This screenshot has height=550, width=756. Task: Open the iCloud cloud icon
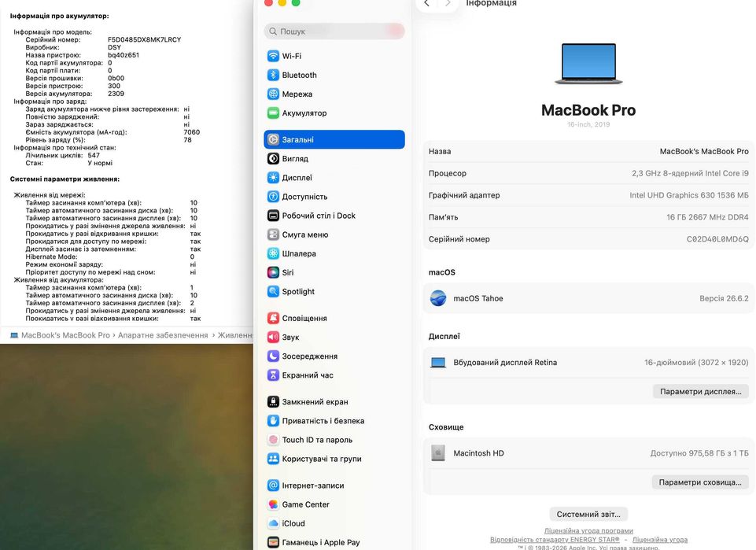point(273,523)
